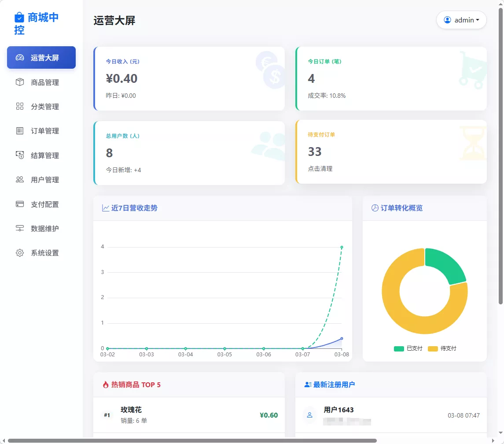
Task: Click the credit card icon for 支付配置
Action: pyautogui.click(x=20, y=204)
